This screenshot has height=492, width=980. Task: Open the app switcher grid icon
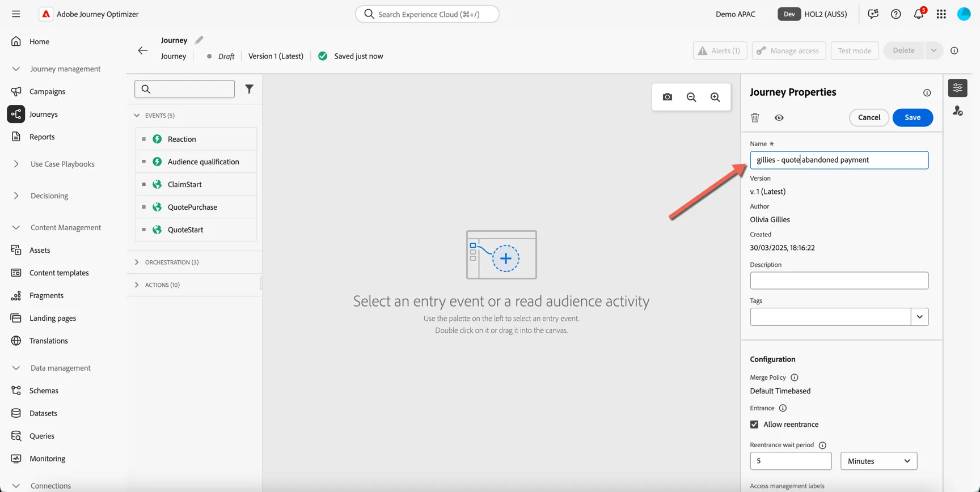941,14
